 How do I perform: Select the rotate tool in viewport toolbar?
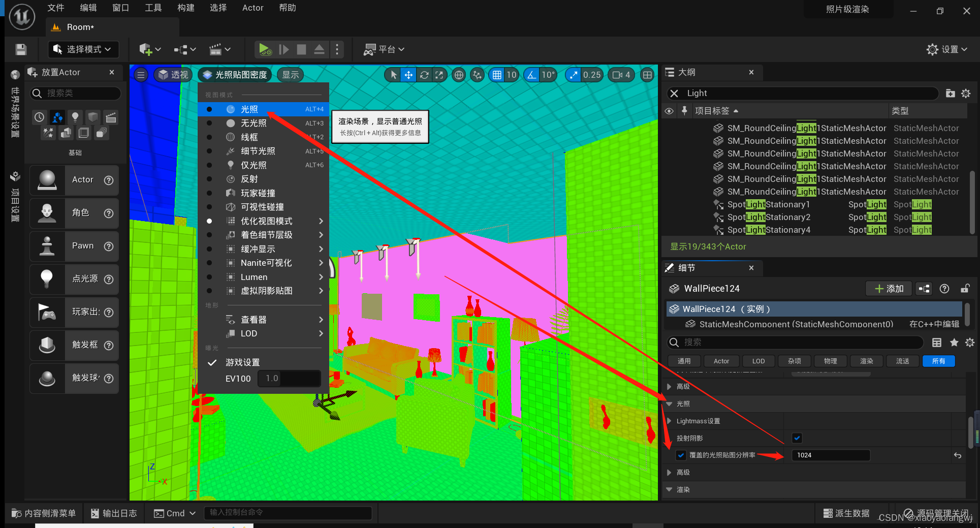click(x=424, y=75)
